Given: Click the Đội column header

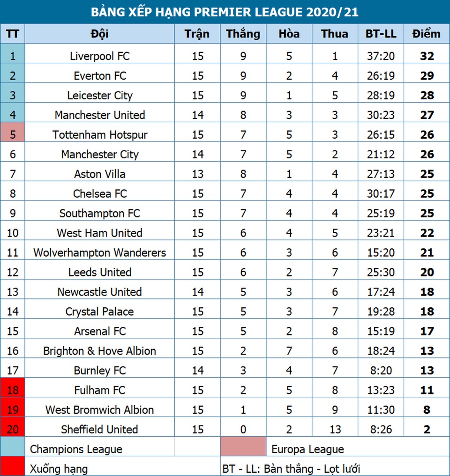Looking at the screenshot, I should point(99,34).
